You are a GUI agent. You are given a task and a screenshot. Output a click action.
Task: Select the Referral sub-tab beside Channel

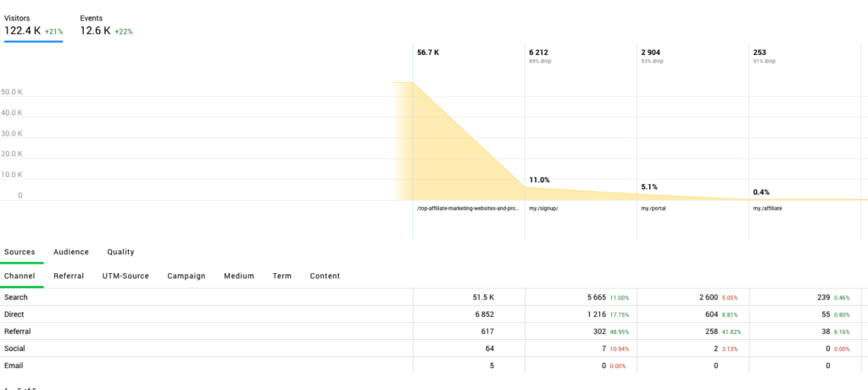pyautogui.click(x=69, y=276)
